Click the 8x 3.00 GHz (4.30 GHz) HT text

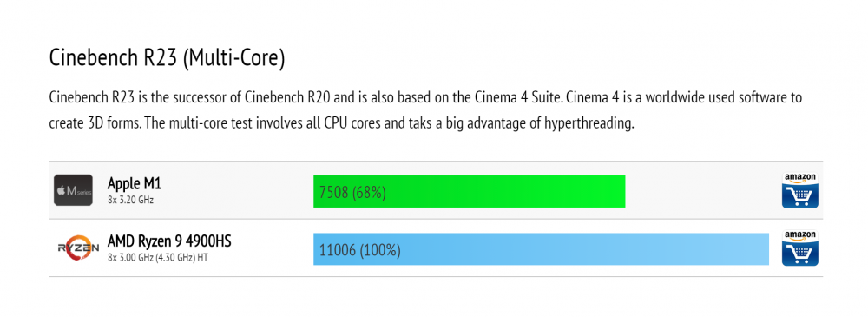158,258
